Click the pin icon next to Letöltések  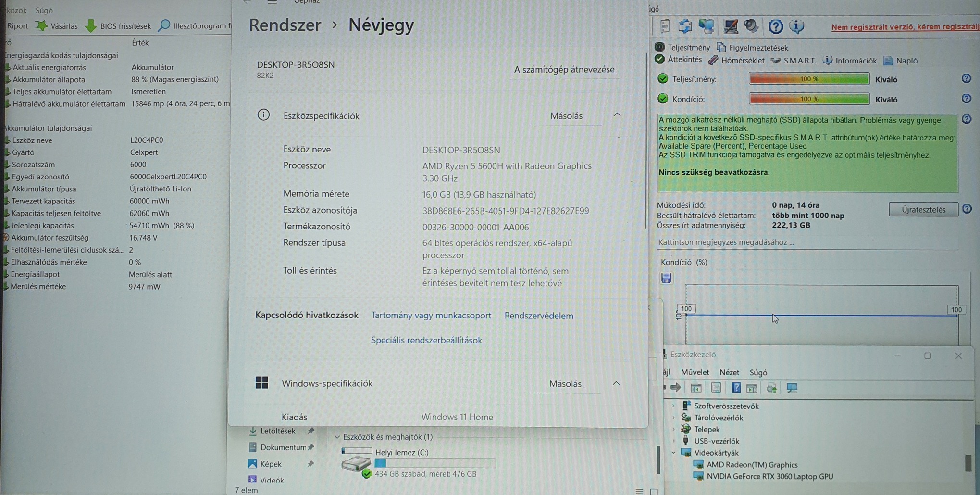[311, 431]
